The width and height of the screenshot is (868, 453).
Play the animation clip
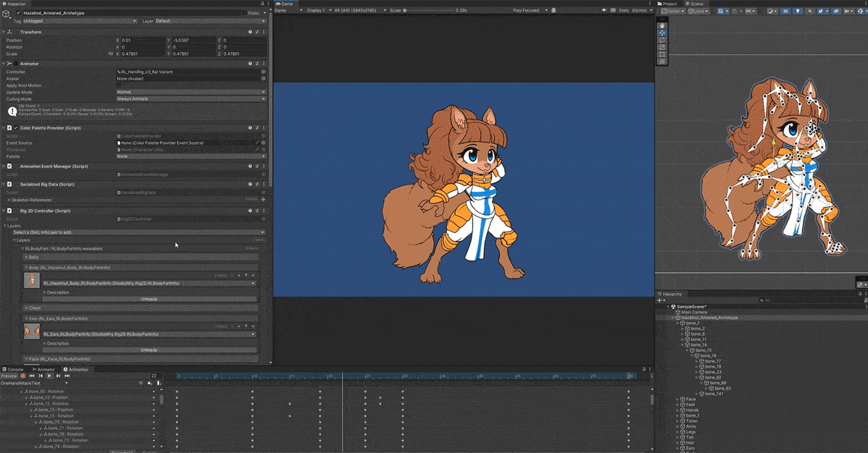tap(49, 376)
